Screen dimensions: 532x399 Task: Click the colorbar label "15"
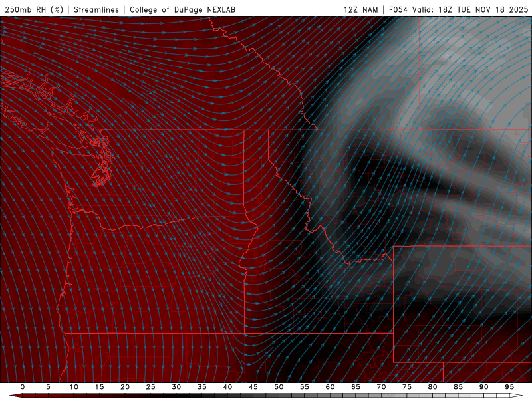click(x=99, y=387)
